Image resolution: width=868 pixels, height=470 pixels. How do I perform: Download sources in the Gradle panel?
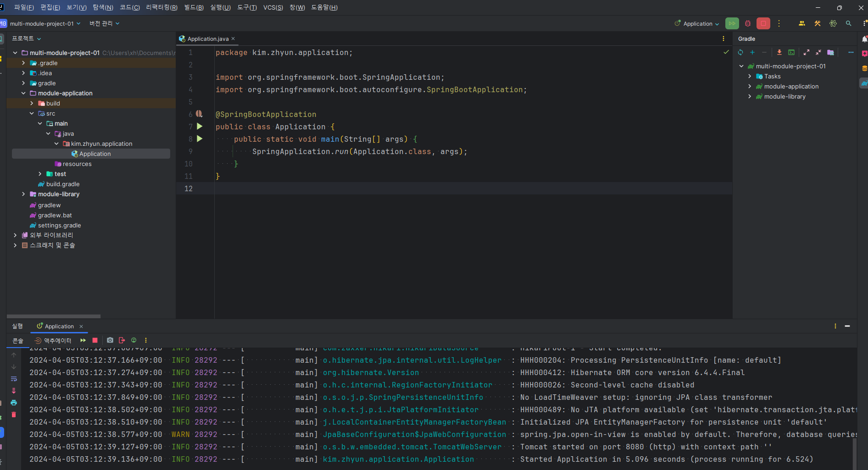[x=779, y=52]
